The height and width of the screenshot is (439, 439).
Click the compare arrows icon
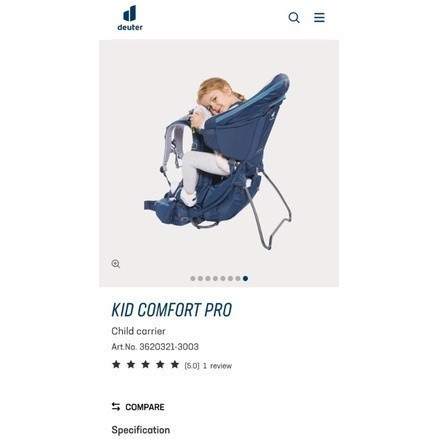pyautogui.click(x=116, y=406)
